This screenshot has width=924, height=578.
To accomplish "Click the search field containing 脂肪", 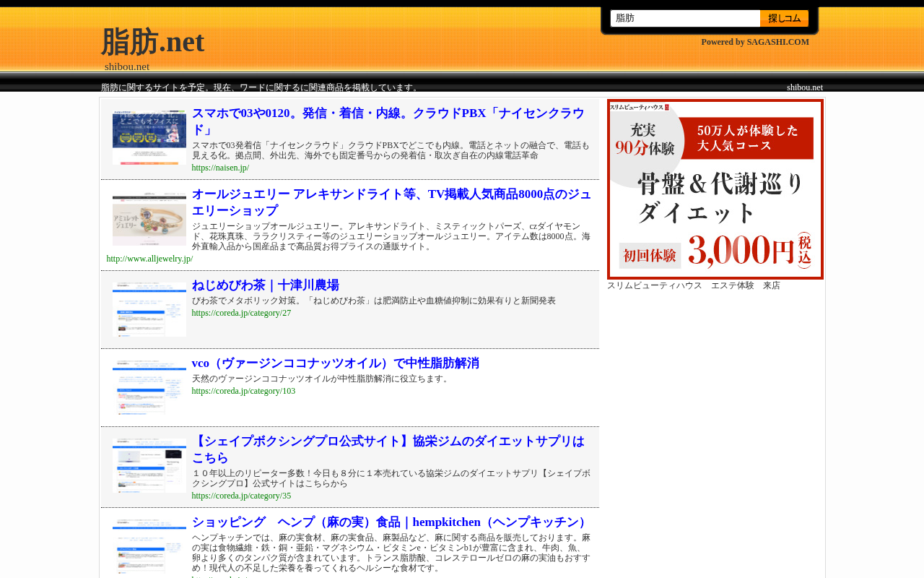I will pyautogui.click(x=685, y=18).
